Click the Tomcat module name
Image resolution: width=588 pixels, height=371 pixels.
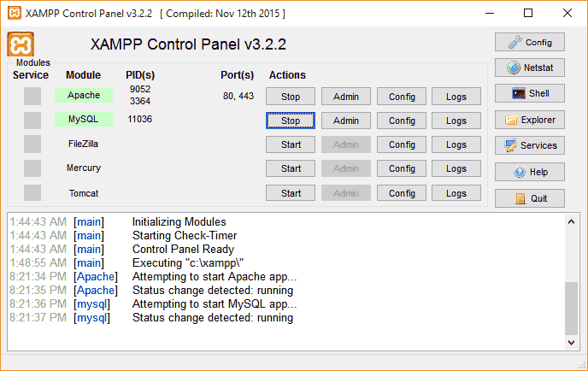84,193
